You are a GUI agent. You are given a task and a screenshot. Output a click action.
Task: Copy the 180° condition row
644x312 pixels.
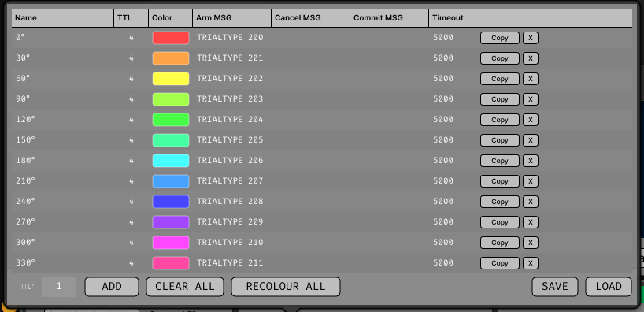pos(499,161)
